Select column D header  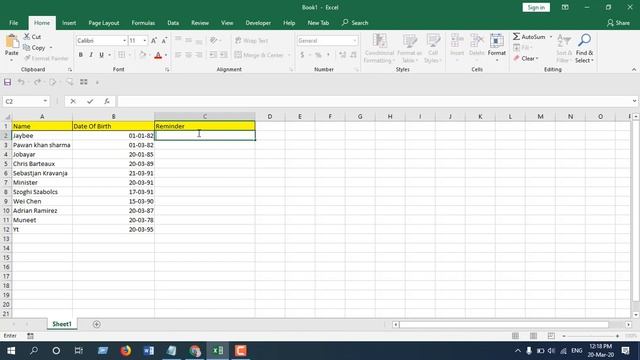[x=270, y=117]
